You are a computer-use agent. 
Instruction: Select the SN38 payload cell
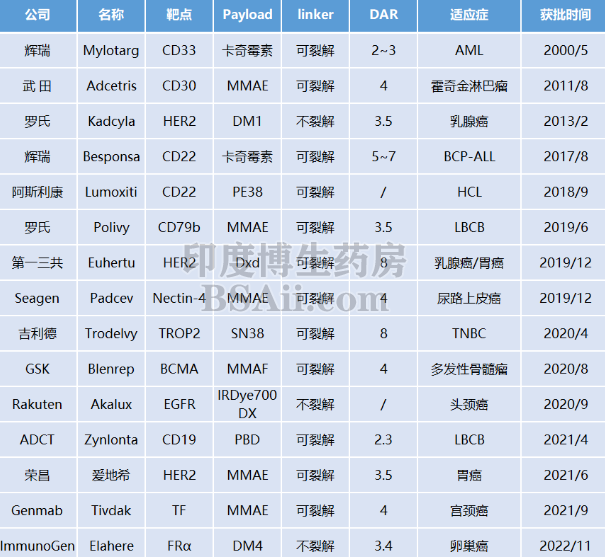click(x=247, y=333)
